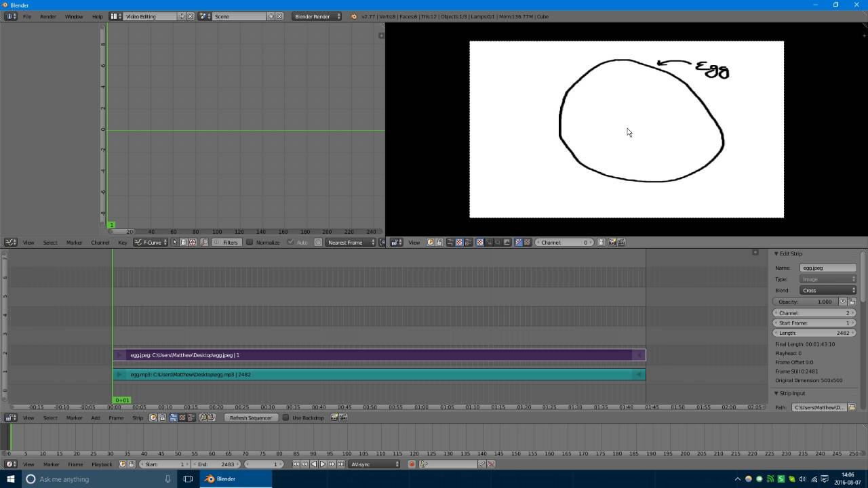Click the lock icon in sequencer header

(x=162, y=418)
